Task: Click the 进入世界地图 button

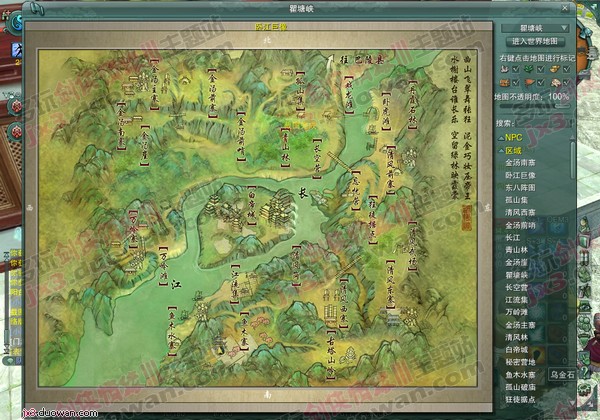Action: (534, 41)
